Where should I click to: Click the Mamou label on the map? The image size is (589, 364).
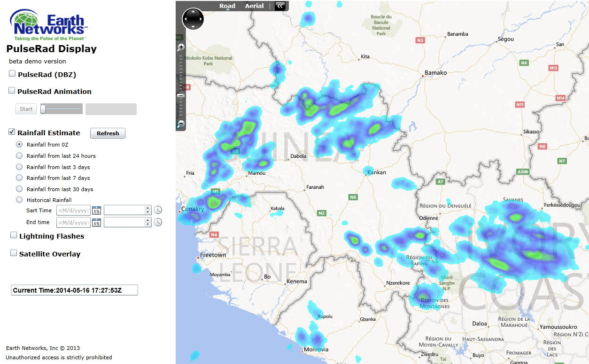[x=256, y=173]
